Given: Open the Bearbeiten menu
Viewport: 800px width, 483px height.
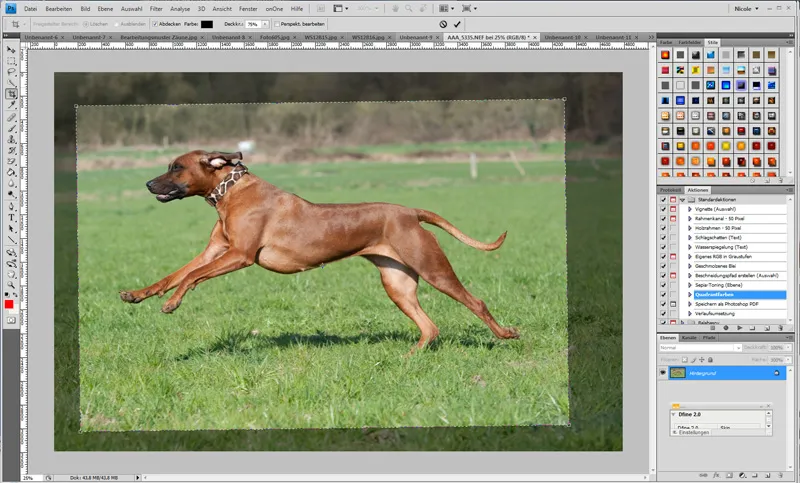Looking at the screenshot, I should [x=59, y=9].
